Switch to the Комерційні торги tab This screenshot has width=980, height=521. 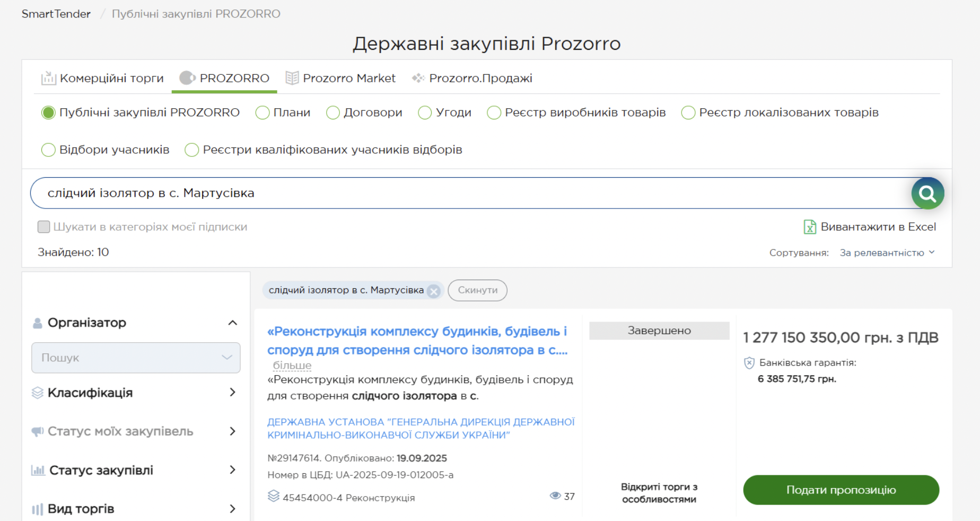[102, 78]
